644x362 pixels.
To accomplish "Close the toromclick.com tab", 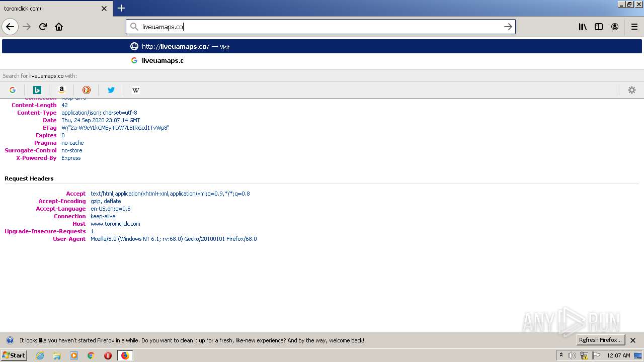I will [x=104, y=9].
